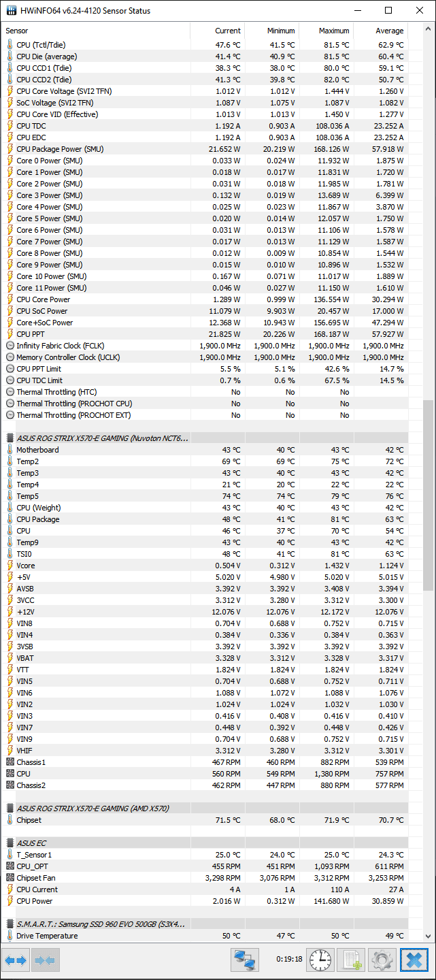Viewport: 436px width, 980px height.
Task: Open sensor settings gear icon
Action: (382, 960)
